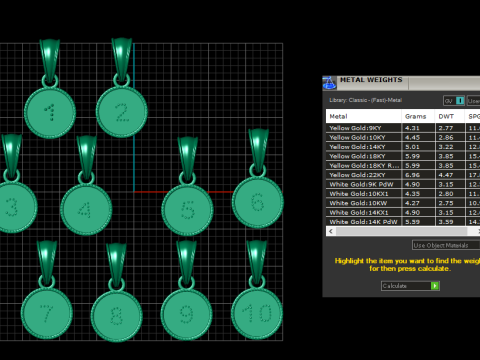This screenshot has width=480, height=360.
Task: Select the Yellow Gold:22KY row
Action: tap(403, 175)
